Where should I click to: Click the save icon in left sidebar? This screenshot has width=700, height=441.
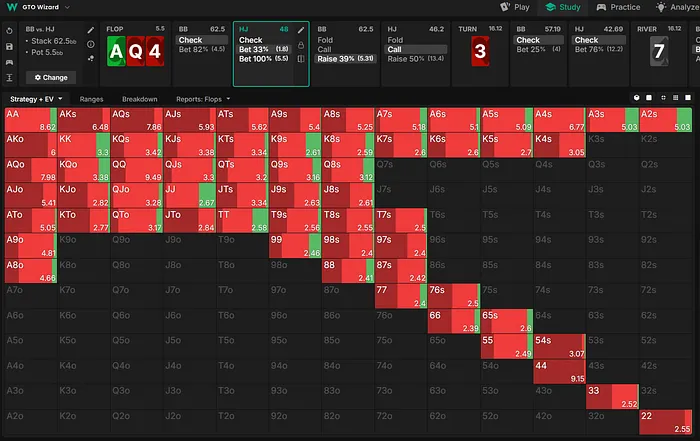coord(9,46)
